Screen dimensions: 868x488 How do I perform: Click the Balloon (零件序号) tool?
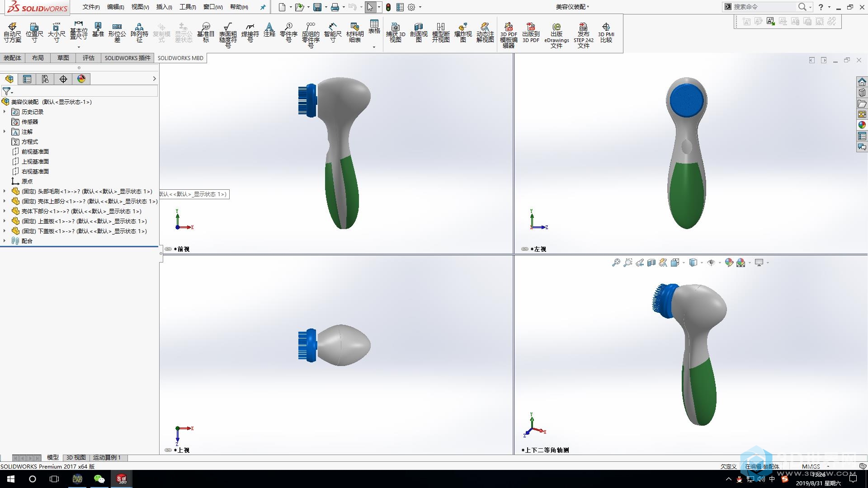pos(288,33)
